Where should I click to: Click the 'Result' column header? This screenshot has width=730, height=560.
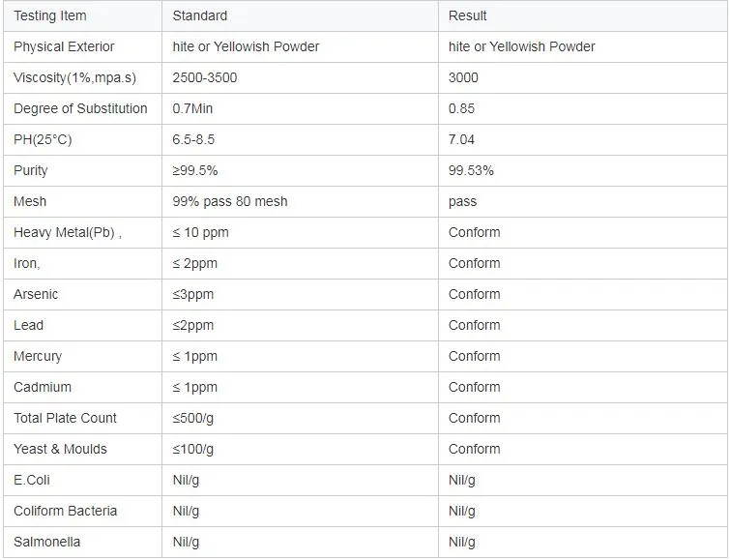pos(468,15)
